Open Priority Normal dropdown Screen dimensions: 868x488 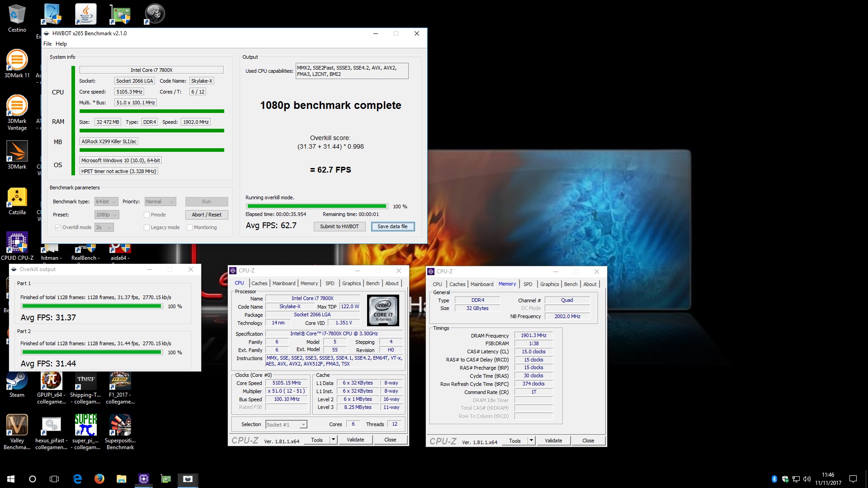coord(160,202)
